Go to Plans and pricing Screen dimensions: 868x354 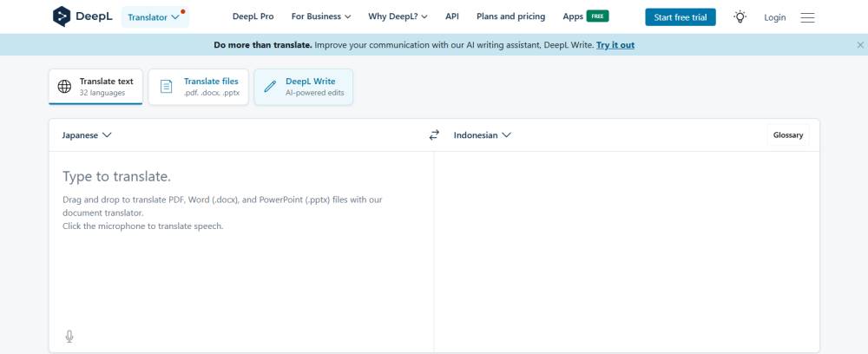(x=510, y=16)
